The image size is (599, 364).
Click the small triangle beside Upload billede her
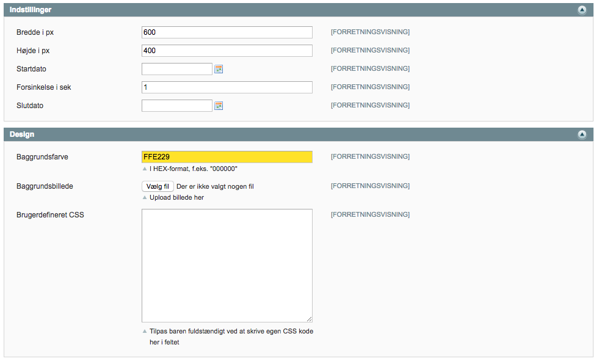pos(145,197)
